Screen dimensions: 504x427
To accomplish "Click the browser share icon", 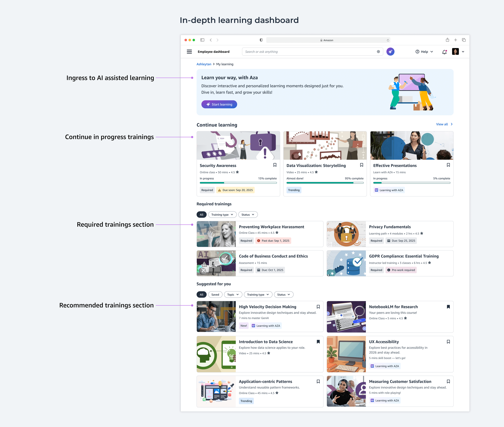I will [447, 40].
